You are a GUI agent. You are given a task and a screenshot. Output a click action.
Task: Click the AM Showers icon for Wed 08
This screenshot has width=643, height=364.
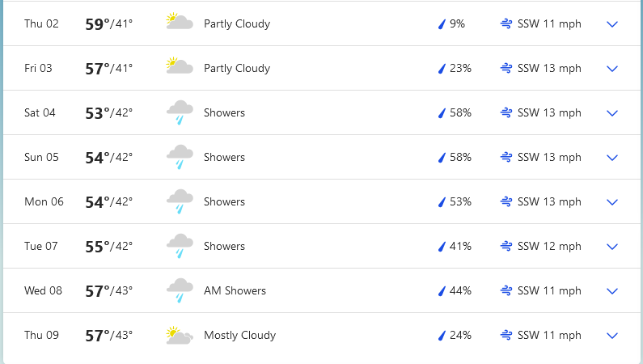pyautogui.click(x=180, y=290)
